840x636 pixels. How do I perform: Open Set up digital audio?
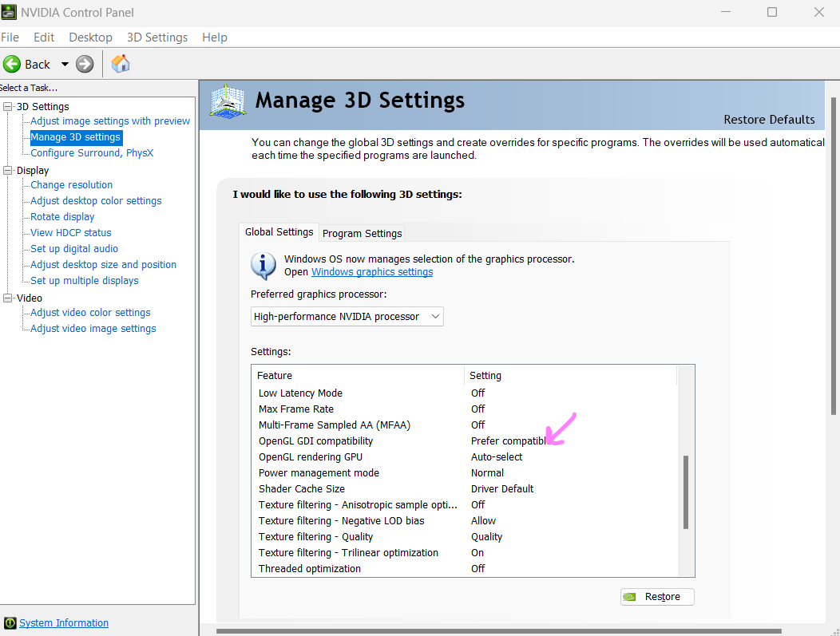click(74, 248)
